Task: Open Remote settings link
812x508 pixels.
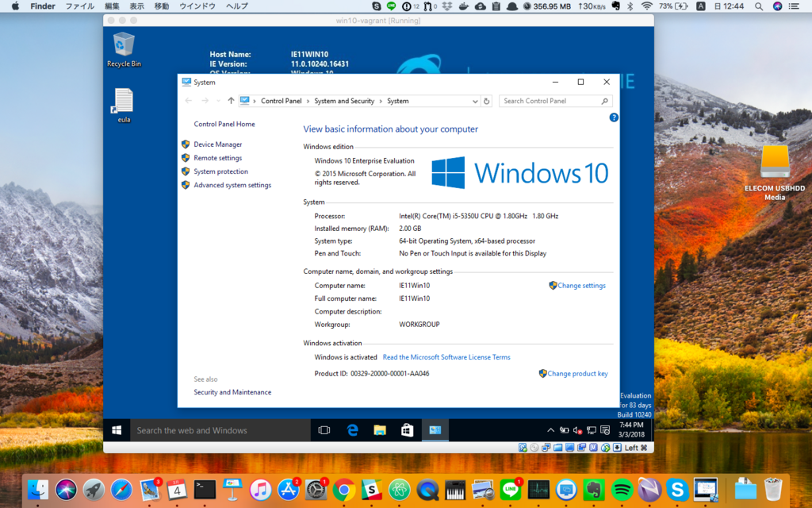Action: [x=217, y=158]
